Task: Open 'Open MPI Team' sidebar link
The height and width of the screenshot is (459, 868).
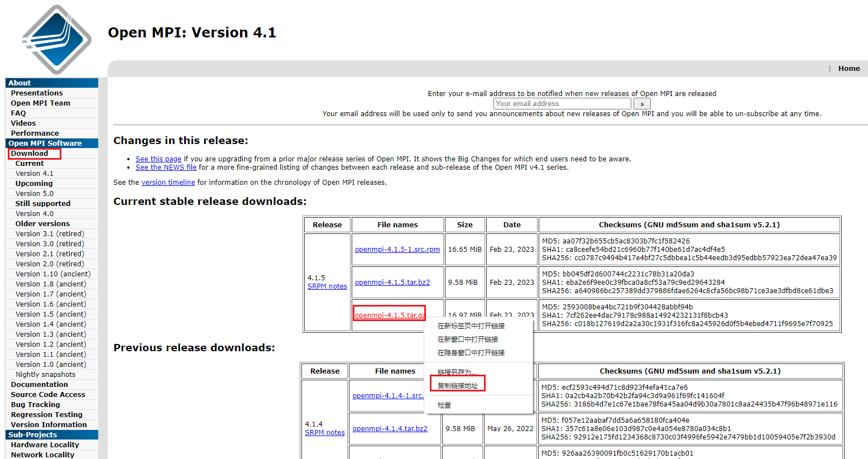Action: pos(41,103)
